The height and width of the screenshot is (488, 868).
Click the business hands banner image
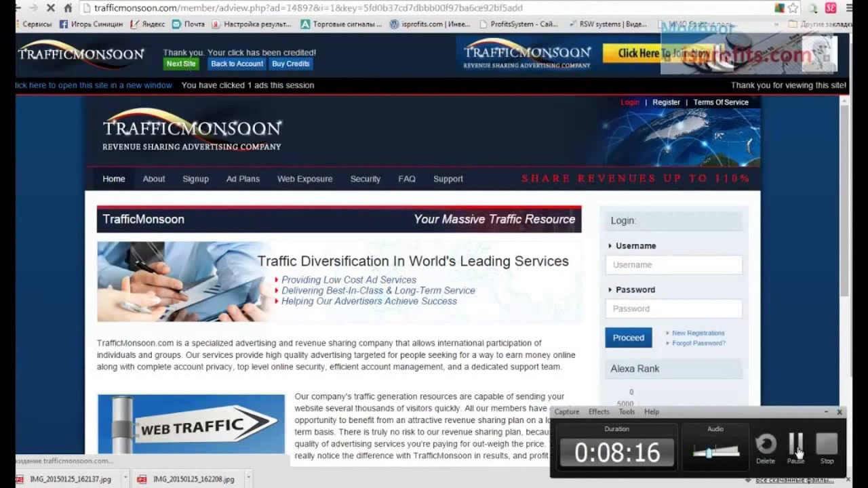coord(183,281)
